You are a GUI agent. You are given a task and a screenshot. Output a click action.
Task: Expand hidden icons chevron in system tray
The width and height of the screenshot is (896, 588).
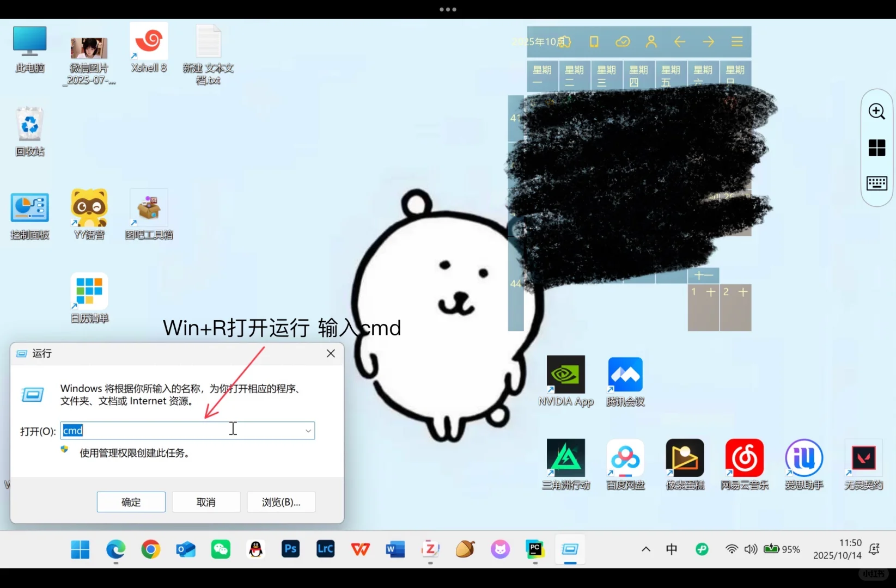pos(645,549)
